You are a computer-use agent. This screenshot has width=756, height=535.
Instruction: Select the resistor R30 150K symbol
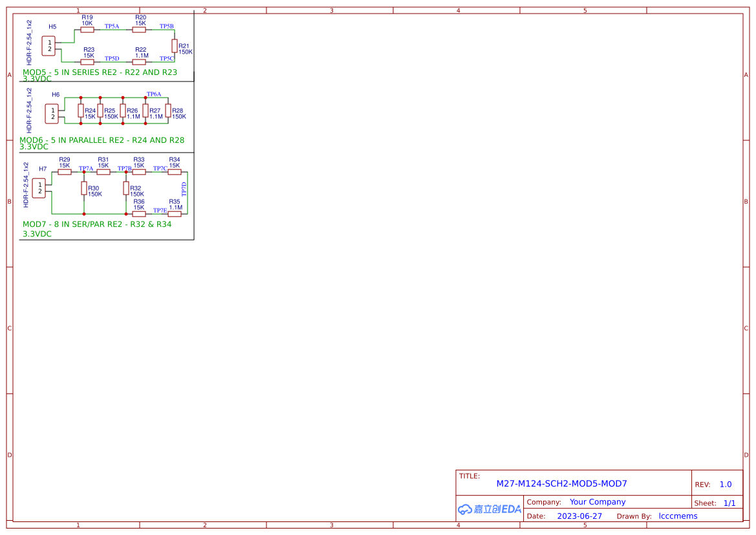click(x=83, y=189)
